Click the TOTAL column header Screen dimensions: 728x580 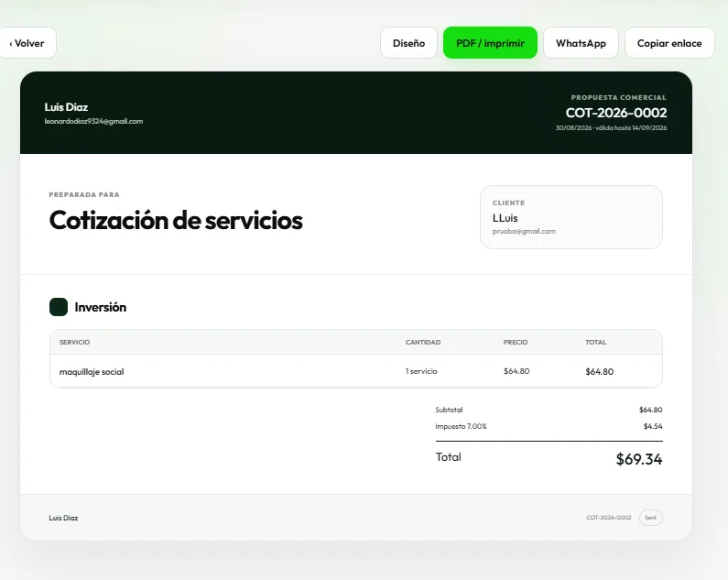pyautogui.click(x=596, y=342)
